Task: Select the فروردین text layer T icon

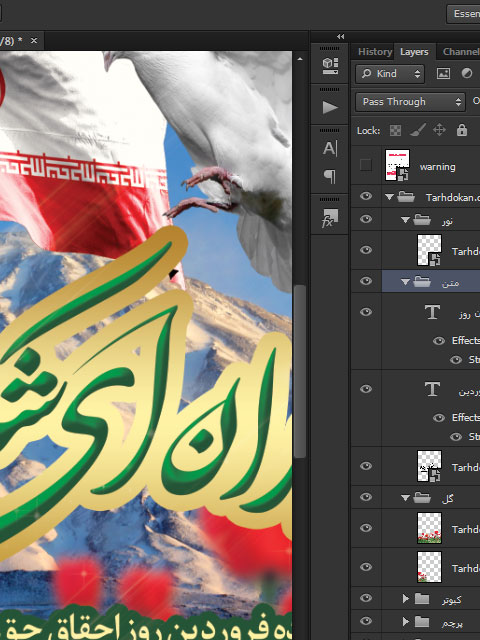Action: (x=432, y=389)
